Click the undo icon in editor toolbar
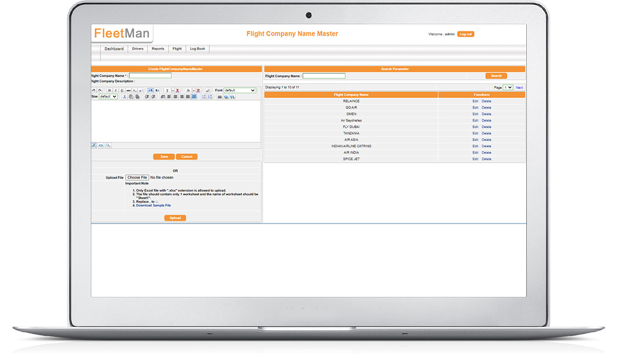The width and height of the screenshot is (619, 364). coord(94,90)
